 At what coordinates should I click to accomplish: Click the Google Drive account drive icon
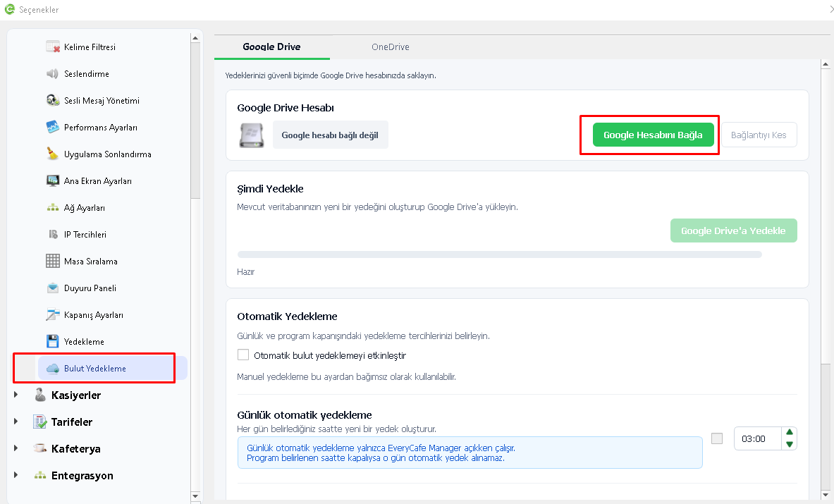(x=252, y=135)
